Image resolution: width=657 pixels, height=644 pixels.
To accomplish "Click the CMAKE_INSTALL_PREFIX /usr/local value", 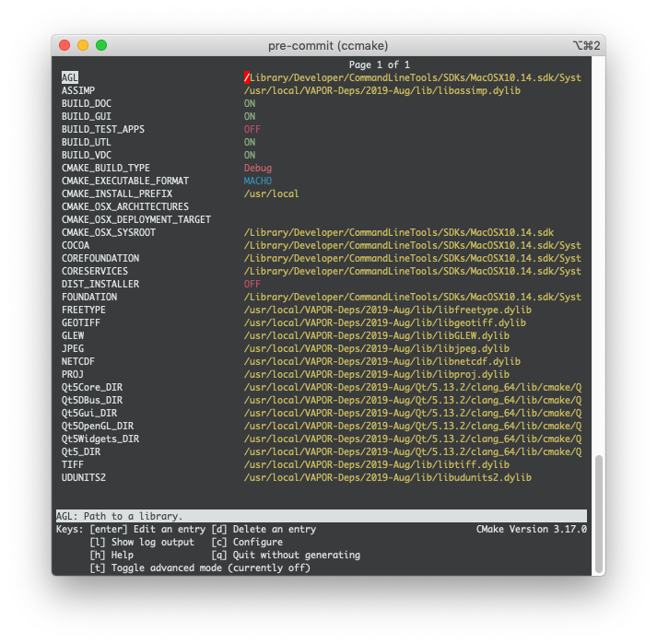I will 271,194.
